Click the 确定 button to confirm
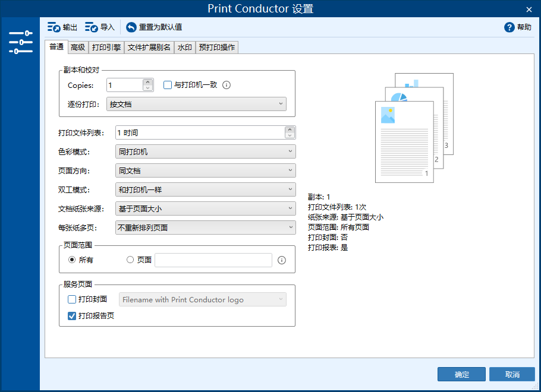This screenshot has height=392, width=541. click(461, 374)
